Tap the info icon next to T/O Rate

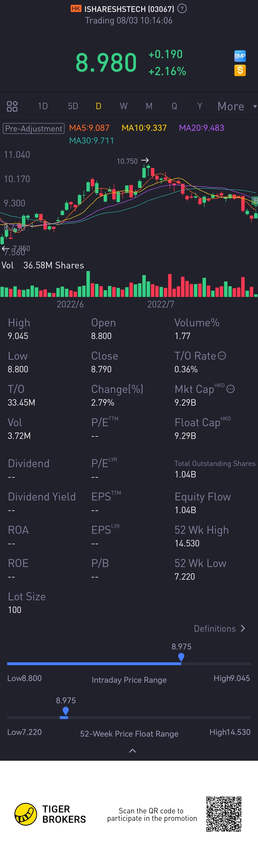222,356
